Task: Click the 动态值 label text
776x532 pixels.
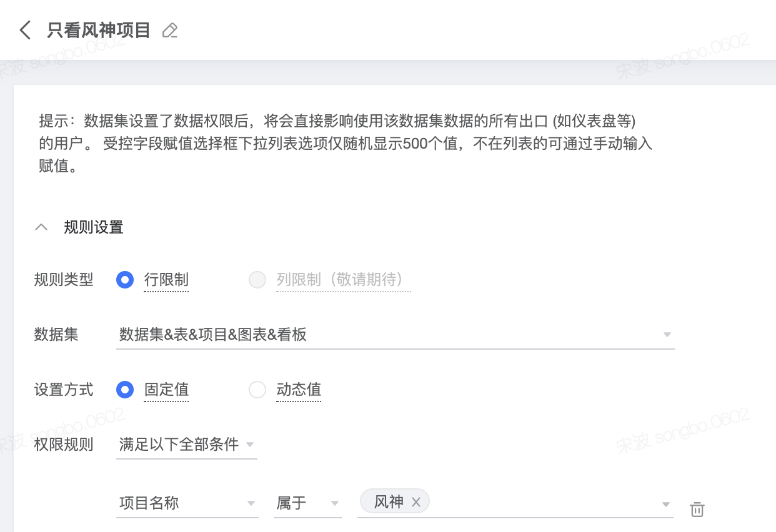Action: tap(299, 390)
